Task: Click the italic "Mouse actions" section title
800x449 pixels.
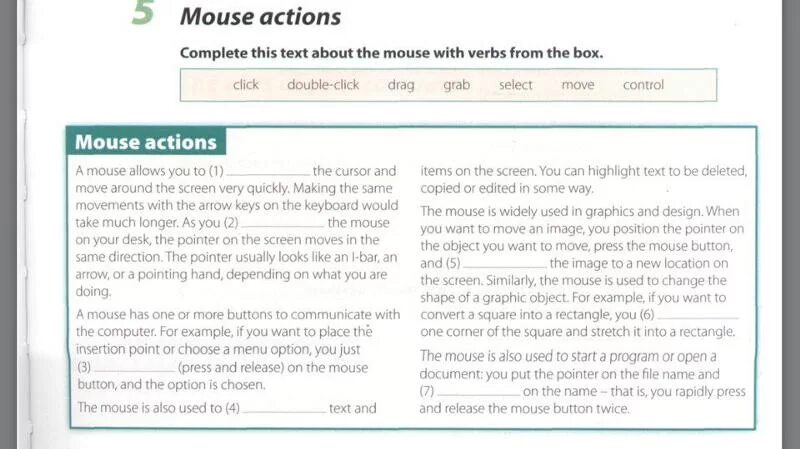Action: [x=260, y=16]
